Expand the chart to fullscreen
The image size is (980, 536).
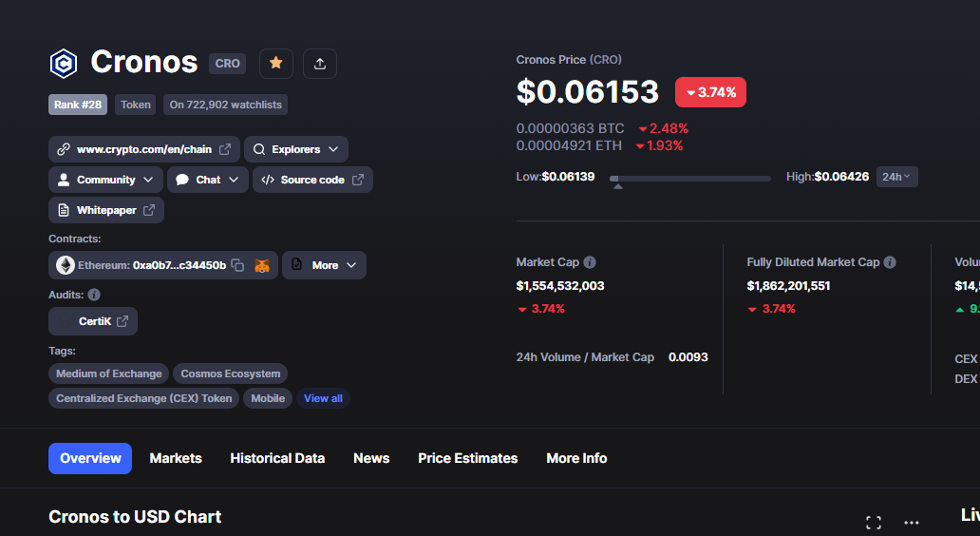[874, 523]
